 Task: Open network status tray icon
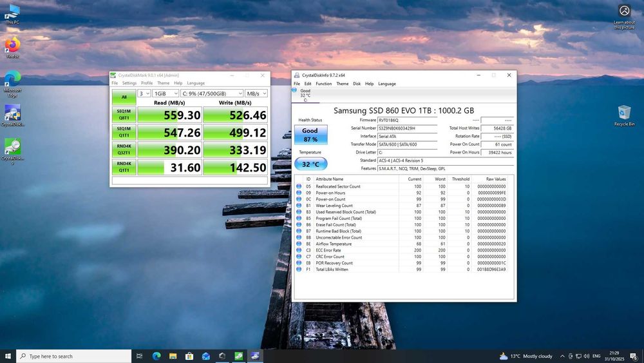(x=578, y=356)
